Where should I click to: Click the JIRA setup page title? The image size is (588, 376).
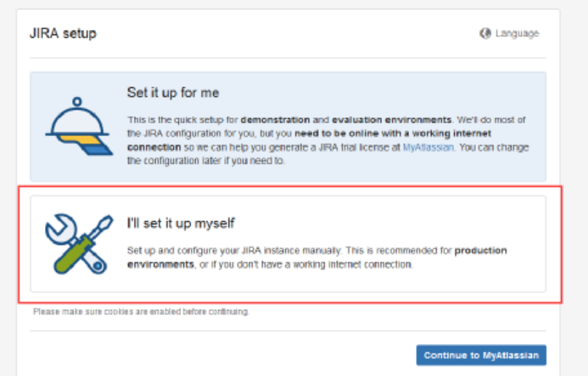pos(63,33)
